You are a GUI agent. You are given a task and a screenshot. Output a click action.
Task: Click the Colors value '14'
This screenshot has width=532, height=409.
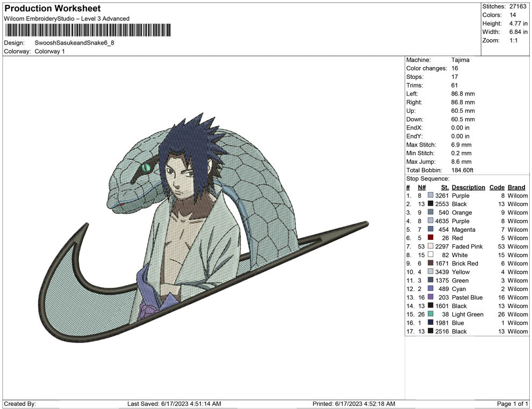(513, 15)
